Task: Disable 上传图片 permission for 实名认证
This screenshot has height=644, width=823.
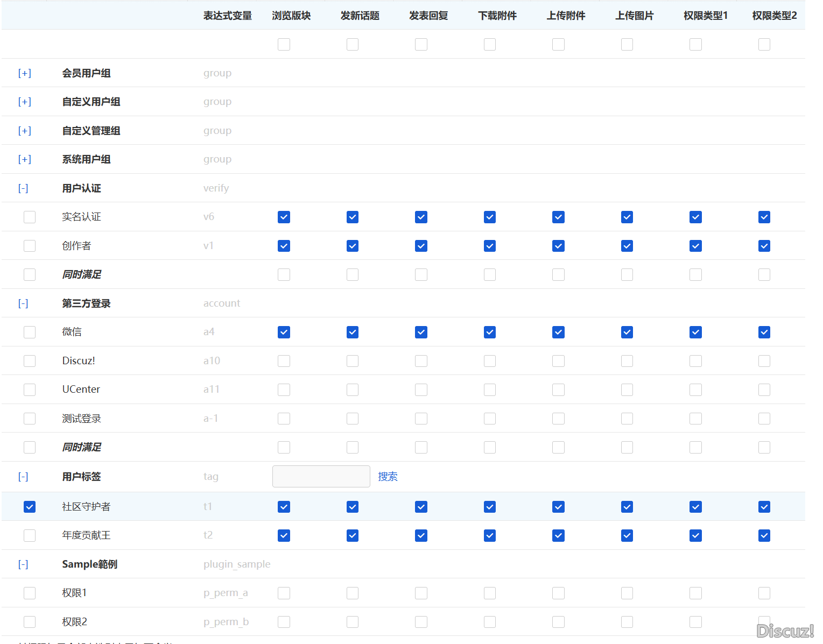Action: click(627, 217)
